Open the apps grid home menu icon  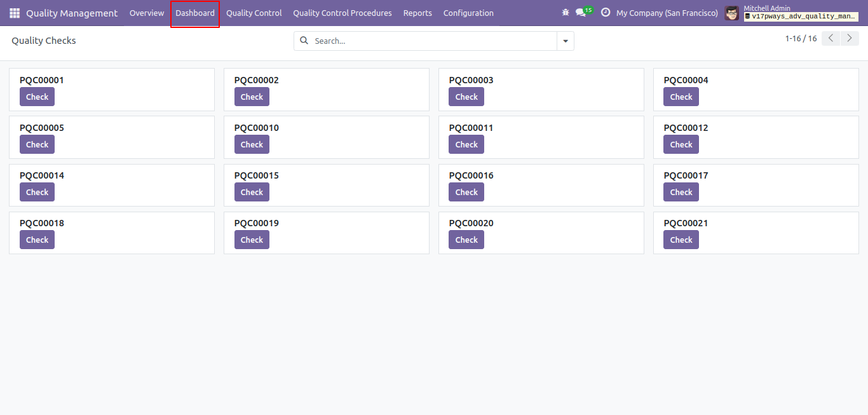point(15,13)
